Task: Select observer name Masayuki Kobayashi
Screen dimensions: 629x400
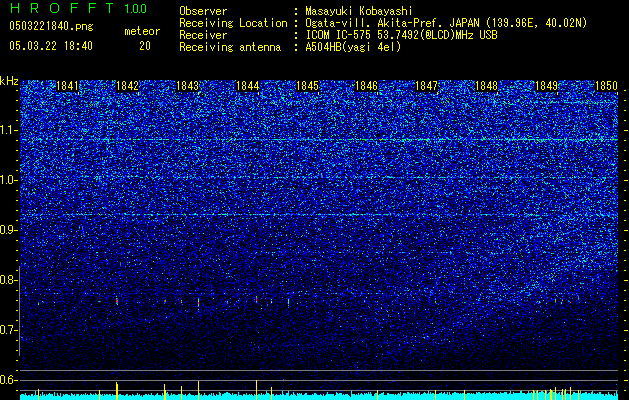Action: 359,11
